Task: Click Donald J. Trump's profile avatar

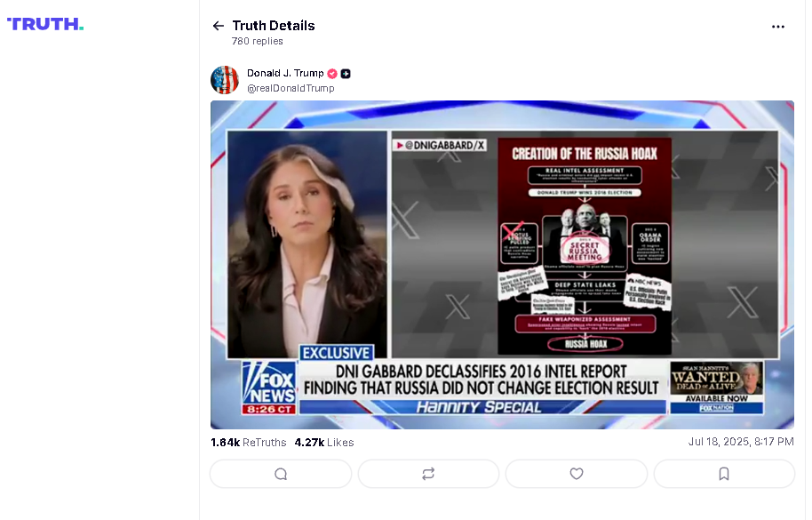Action: pyautogui.click(x=225, y=80)
